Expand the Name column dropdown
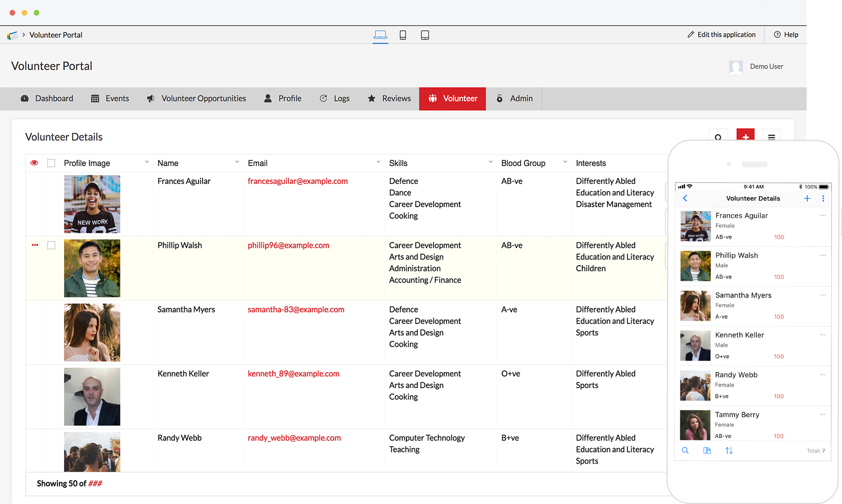This screenshot has height=504, width=842. point(237,162)
